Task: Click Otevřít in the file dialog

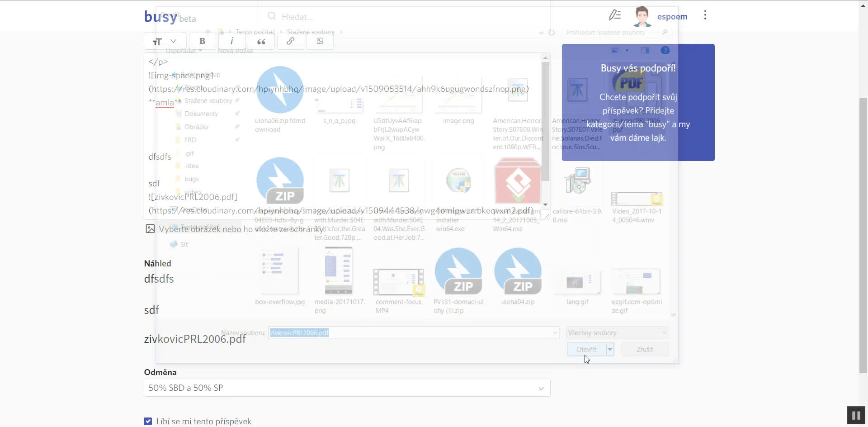Action: click(586, 349)
